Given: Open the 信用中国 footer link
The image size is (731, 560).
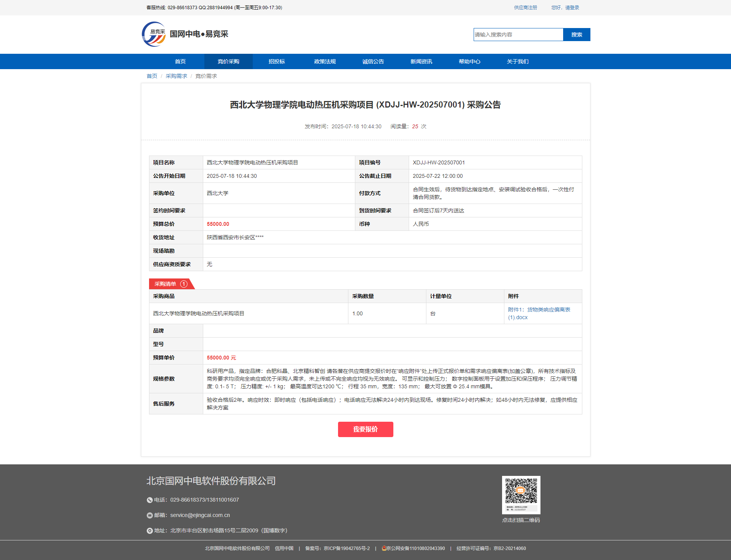Looking at the screenshot, I should click(x=284, y=548).
